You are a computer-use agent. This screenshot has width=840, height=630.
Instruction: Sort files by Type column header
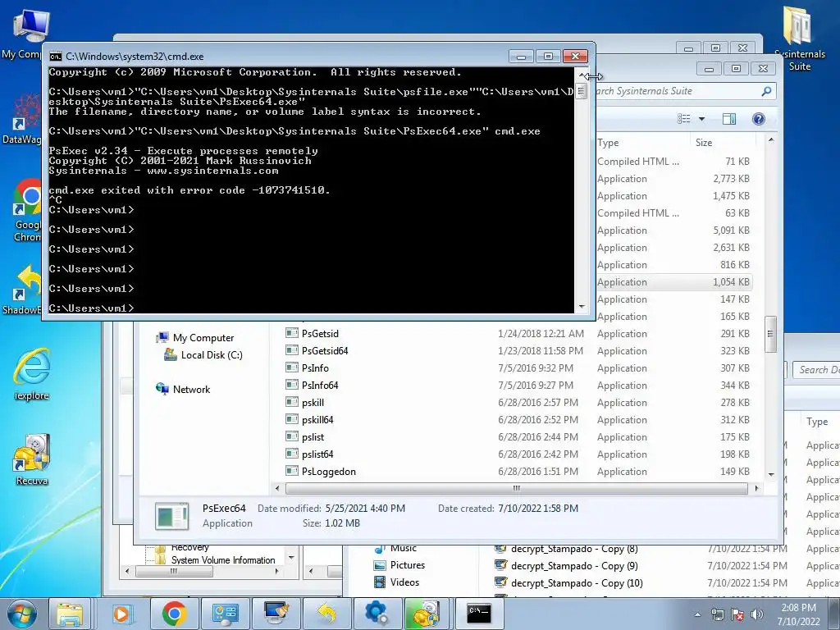click(643, 143)
